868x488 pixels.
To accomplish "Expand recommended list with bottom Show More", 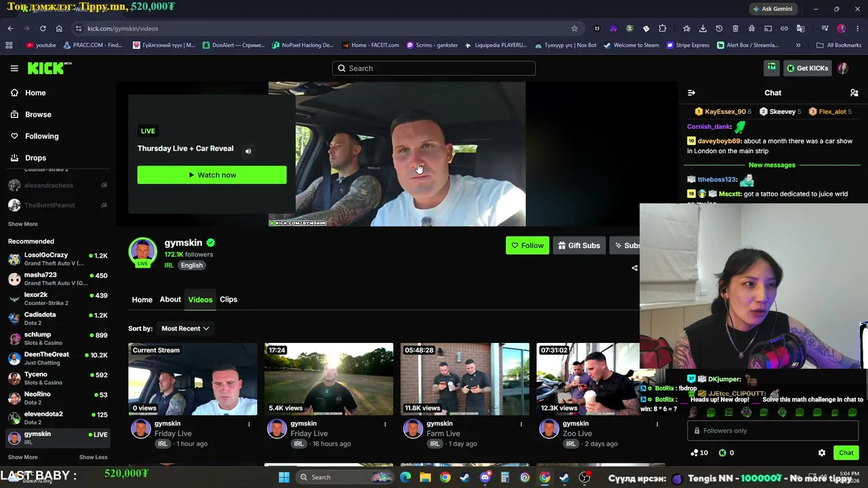I will pos(22,457).
